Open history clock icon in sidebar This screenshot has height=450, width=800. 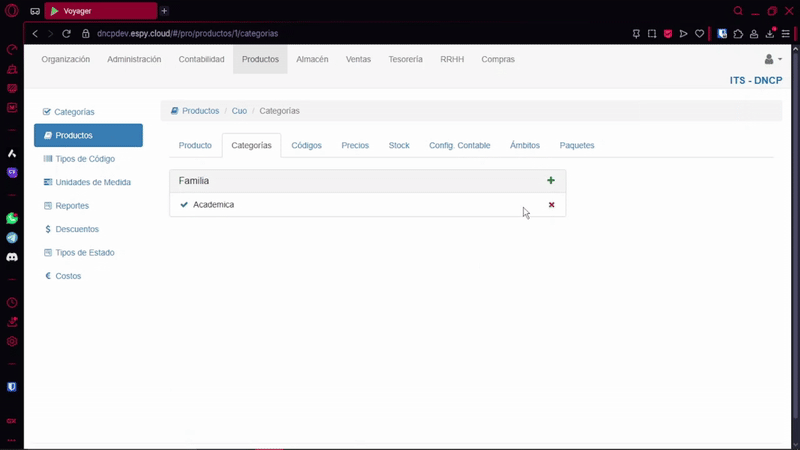pyautogui.click(x=12, y=302)
